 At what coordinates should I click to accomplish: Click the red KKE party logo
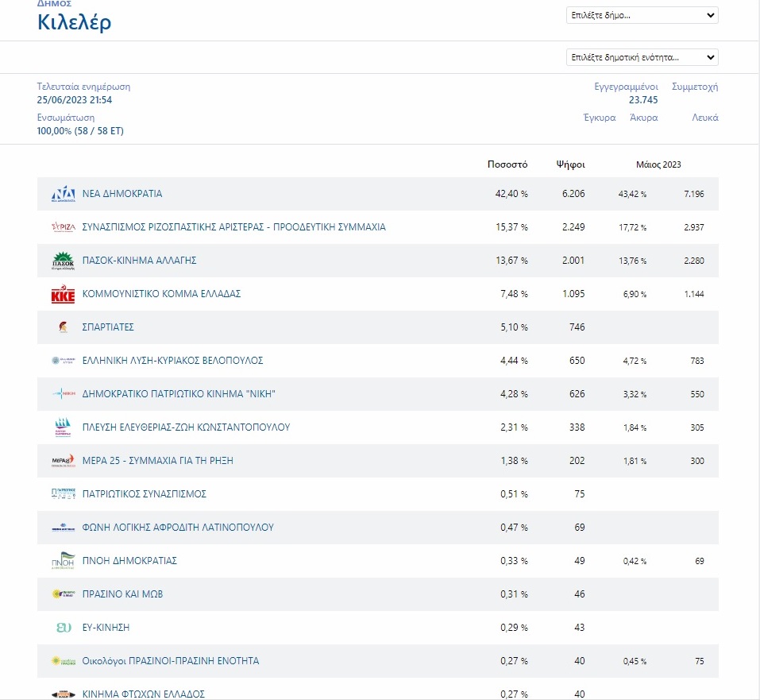coord(63,295)
